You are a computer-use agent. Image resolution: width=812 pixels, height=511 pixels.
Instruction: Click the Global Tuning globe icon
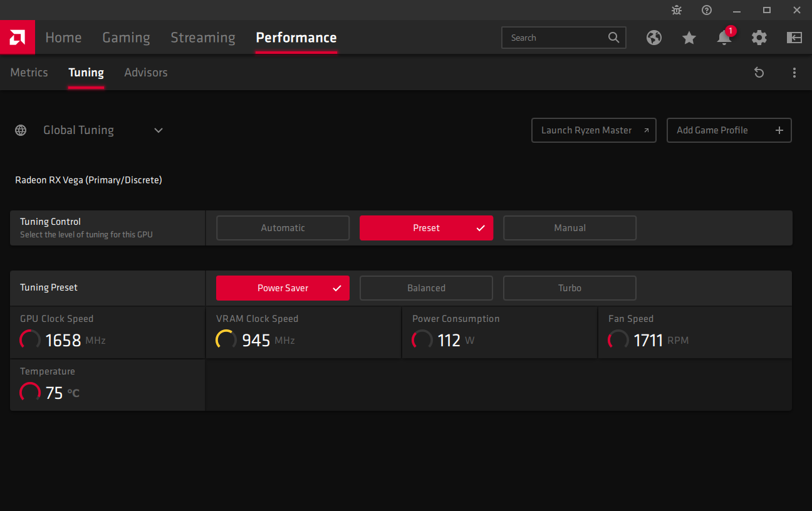[x=21, y=130]
